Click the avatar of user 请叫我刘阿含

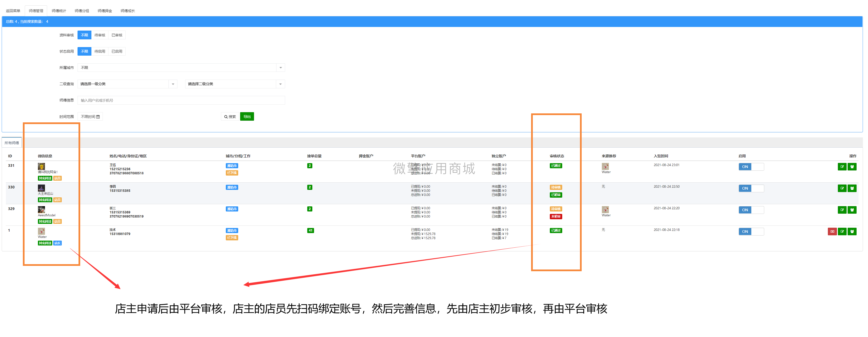[41, 166]
